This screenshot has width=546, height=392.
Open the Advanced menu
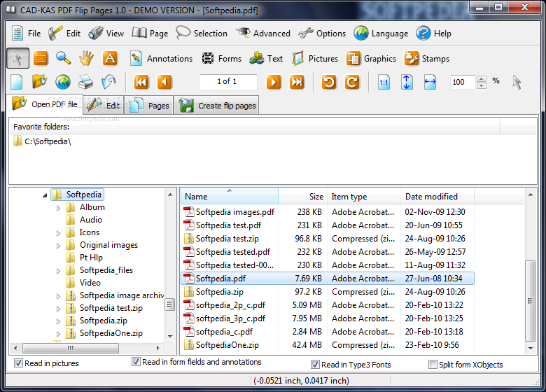click(x=263, y=34)
